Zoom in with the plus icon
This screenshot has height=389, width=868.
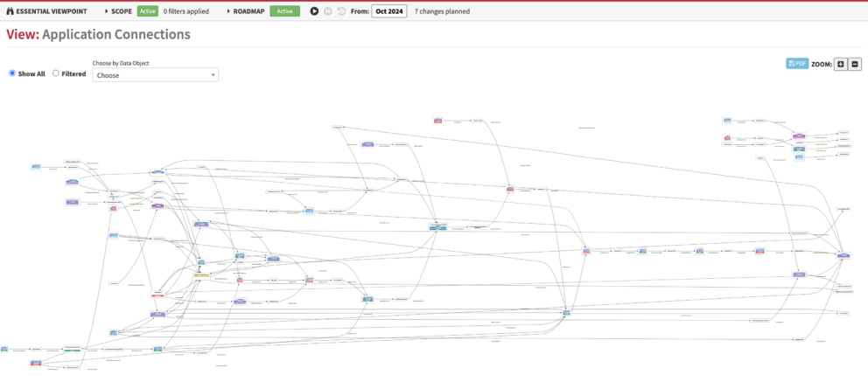click(840, 64)
